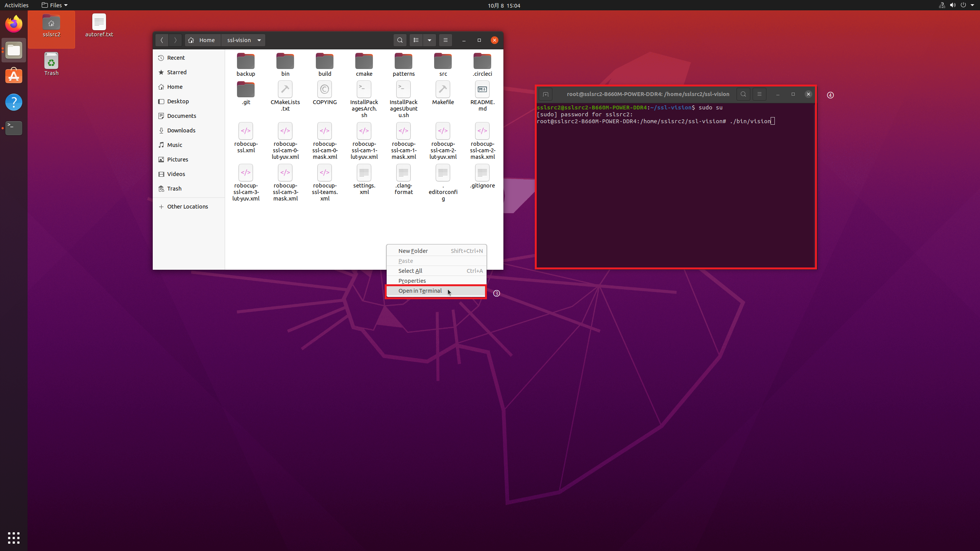Open view options dropdown arrow in Files
The width and height of the screenshot is (980, 551).
[x=430, y=40]
